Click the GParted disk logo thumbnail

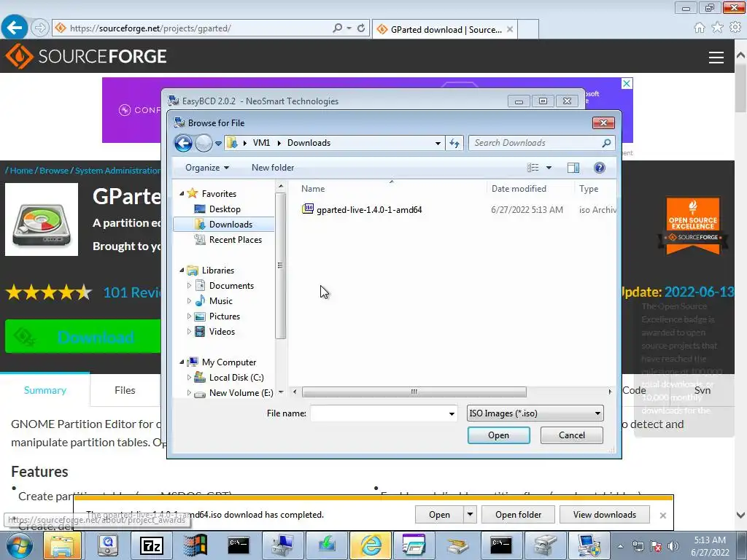(x=42, y=219)
